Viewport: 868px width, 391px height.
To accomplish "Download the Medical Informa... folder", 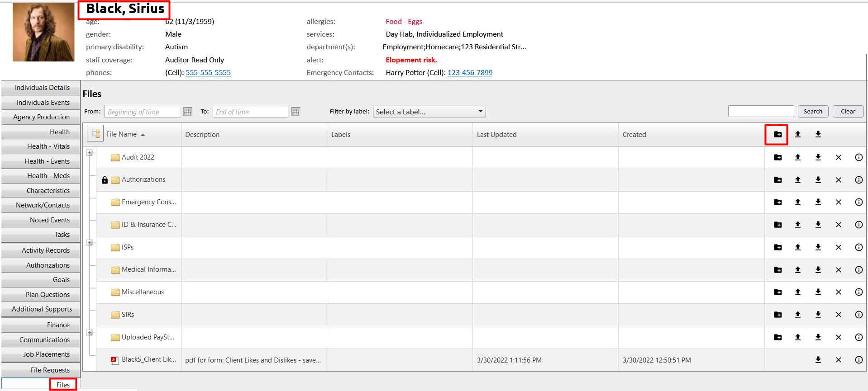I will tap(818, 270).
